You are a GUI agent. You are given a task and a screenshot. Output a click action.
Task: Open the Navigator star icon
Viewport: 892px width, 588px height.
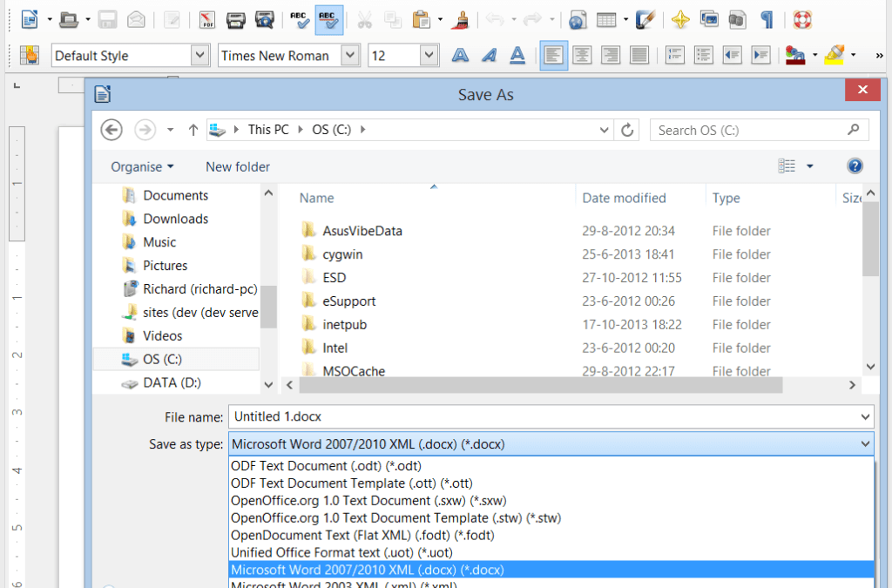tap(680, 19)
